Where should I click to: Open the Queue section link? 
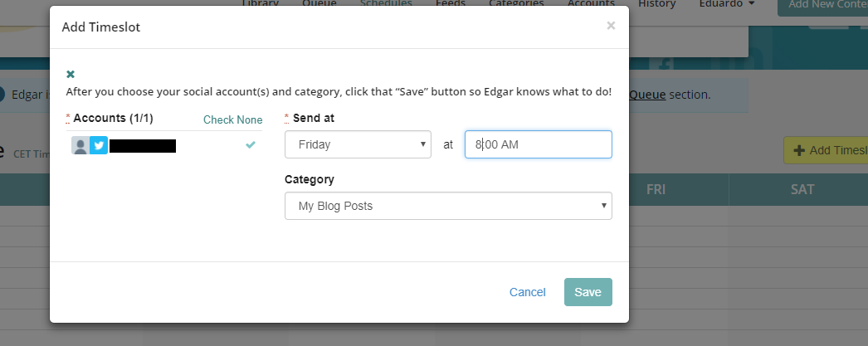coord(647,95)
